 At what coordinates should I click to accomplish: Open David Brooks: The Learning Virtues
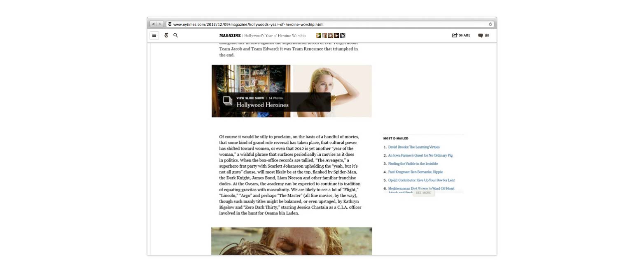pos(413,147)
